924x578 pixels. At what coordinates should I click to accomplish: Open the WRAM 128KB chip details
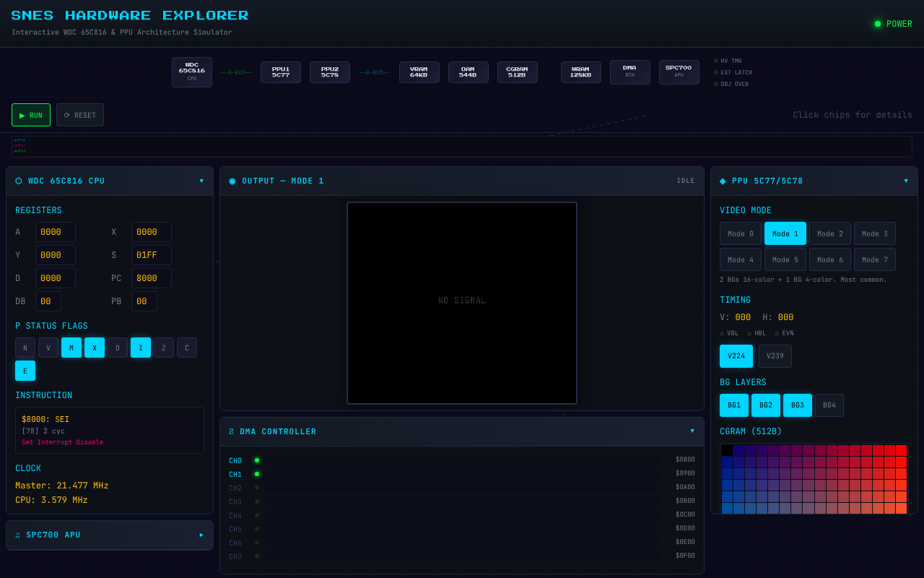click(x=580, y=72)
